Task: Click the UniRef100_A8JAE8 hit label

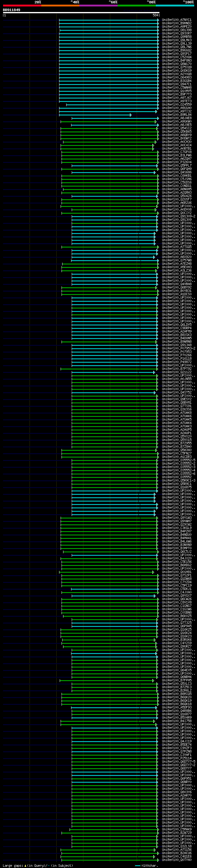Action: point(176,118)
